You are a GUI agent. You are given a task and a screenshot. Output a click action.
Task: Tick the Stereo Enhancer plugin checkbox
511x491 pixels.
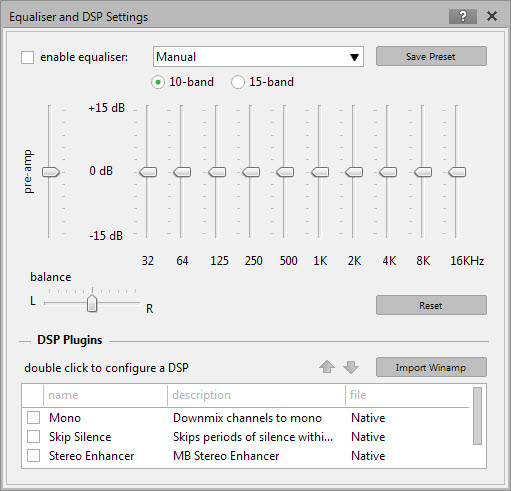tap(33, 455)
